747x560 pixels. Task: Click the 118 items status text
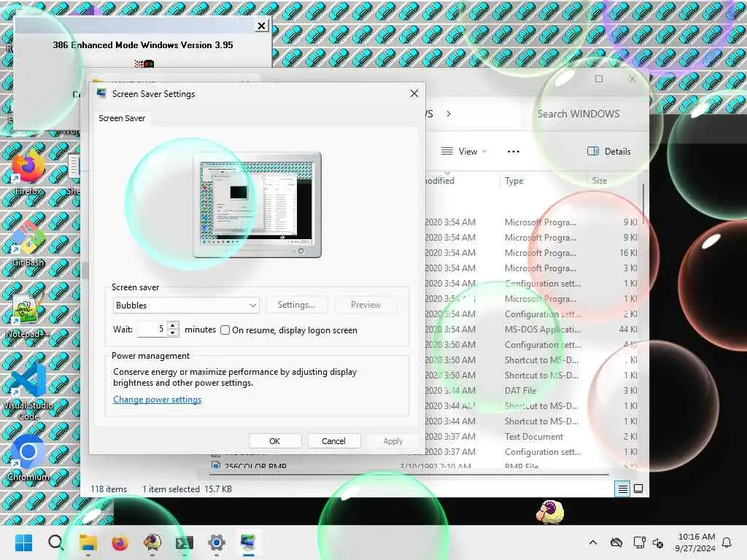coord(109,489)
